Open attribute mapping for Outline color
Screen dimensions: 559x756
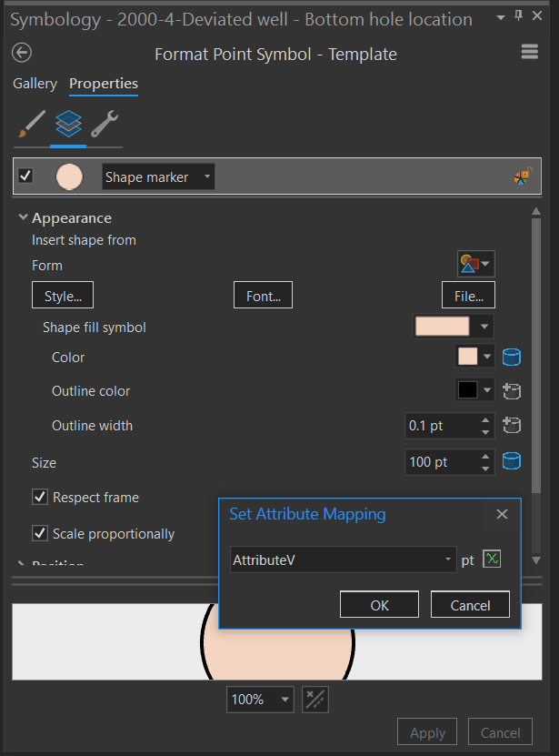(x=512, y=391)
